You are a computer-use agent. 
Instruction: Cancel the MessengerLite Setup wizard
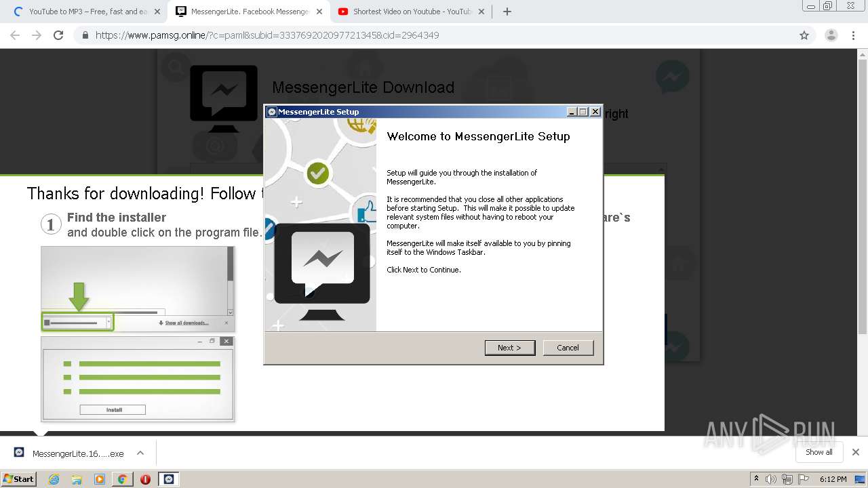click(568, 348)
